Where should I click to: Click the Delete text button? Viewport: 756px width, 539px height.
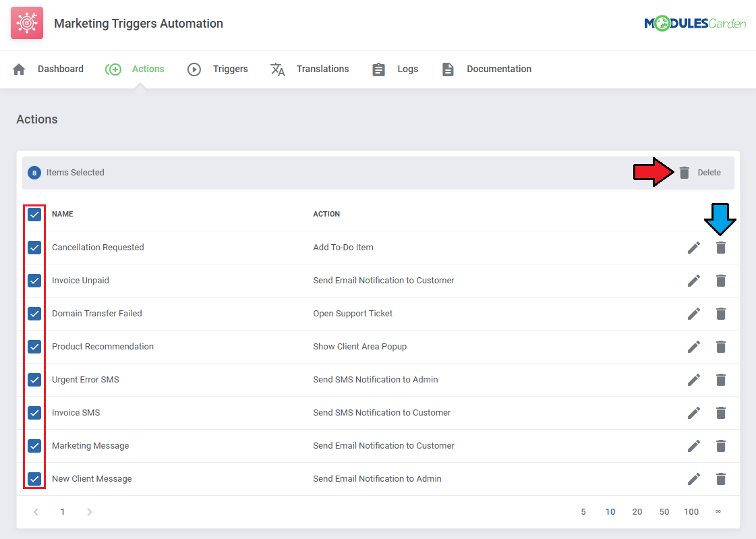(709, 173)
